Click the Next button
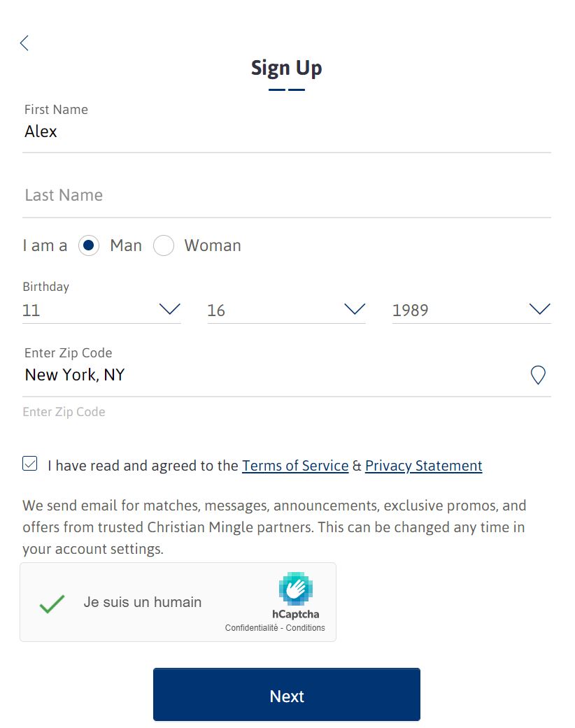The height and width of the screenshot is (728, 575). (287, 694)
